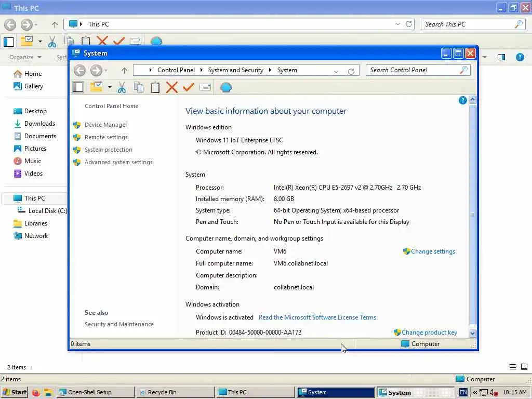Click the email envelope icon in System window toolbar

coord(205,87)
